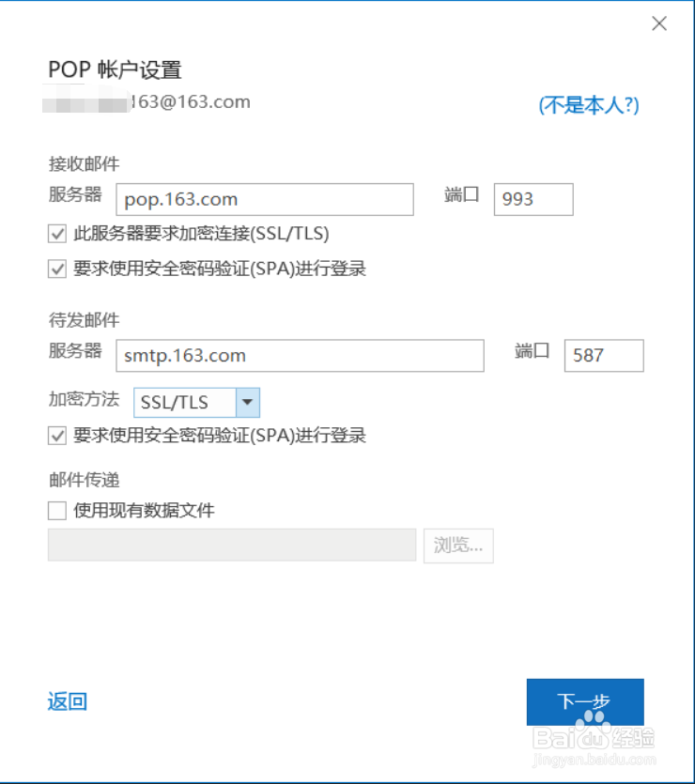Toggle outgoing mail SPA login checkbox
The width and height of the screenshot is (695, 784).
pos(57,436)
